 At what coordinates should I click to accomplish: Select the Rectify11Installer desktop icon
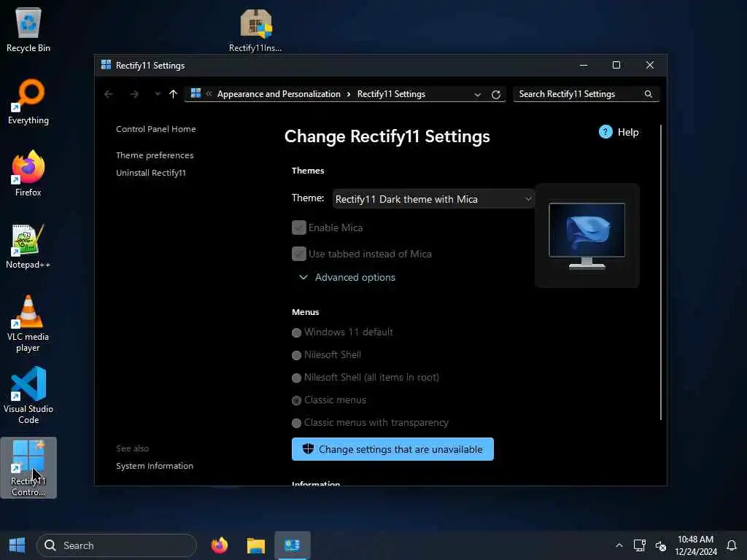[255, 29]
